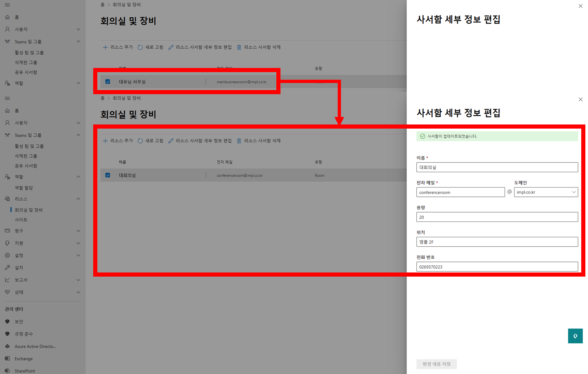Uncheck the 대회의실 row checkbox
This screenshot has height=374, width=588.
pyautogui.click(x=108, y=175)
